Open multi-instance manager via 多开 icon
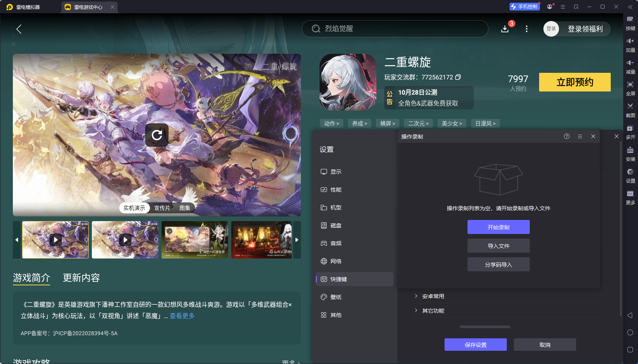This screenshot has height=364, width=638. pyautogui.click(x=631, y=132)
